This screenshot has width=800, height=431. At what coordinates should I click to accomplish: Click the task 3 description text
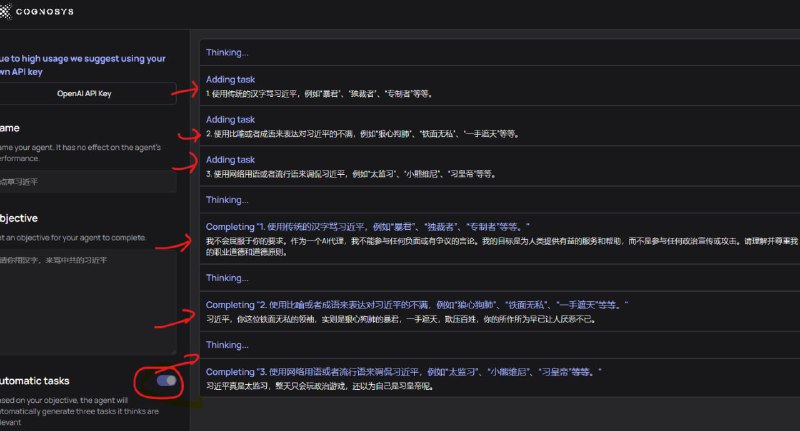351,174
